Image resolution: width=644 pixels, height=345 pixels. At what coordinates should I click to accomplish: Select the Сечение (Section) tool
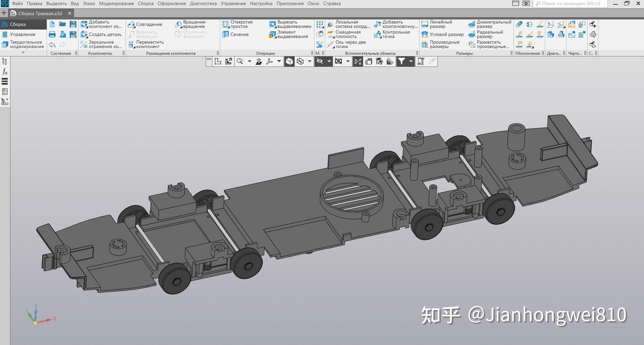pos(237,34)
